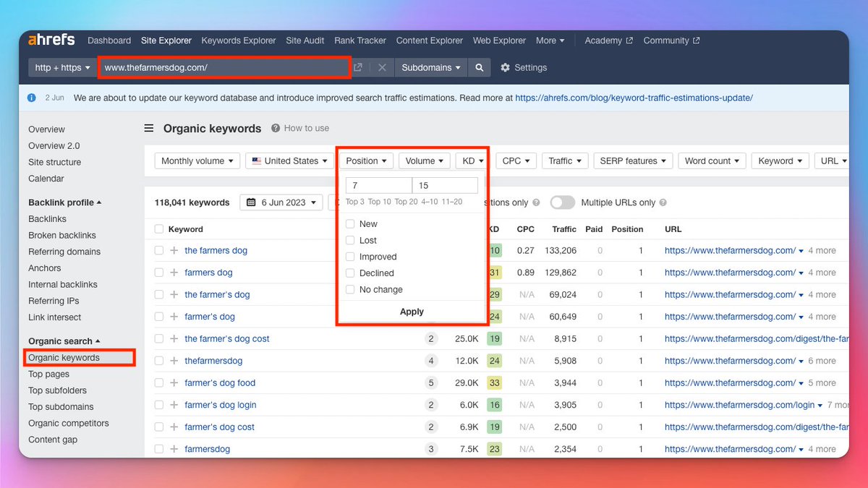
Task: Click Apply in Position filter
Action: 412,312
